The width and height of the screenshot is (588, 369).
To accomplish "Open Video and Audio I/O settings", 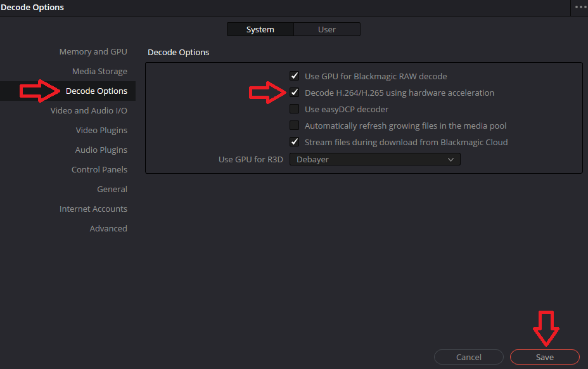I will (x=90, y=110).
